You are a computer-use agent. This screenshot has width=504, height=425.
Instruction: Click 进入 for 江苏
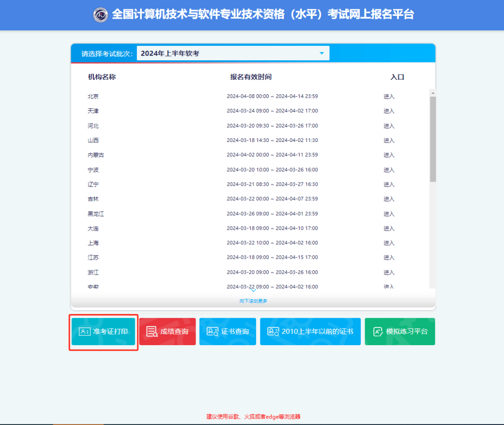click(x=389, y=257)
